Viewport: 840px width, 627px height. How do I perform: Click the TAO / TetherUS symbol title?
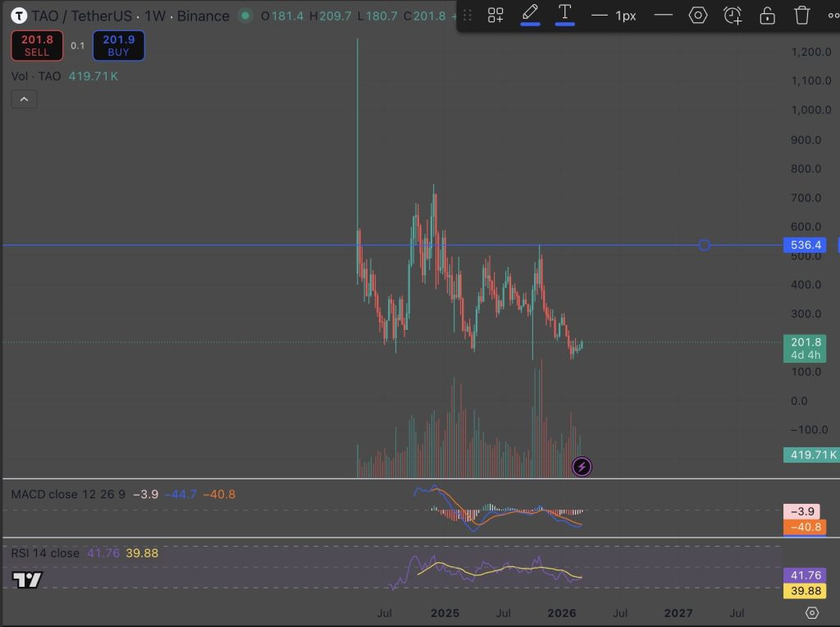82,16
